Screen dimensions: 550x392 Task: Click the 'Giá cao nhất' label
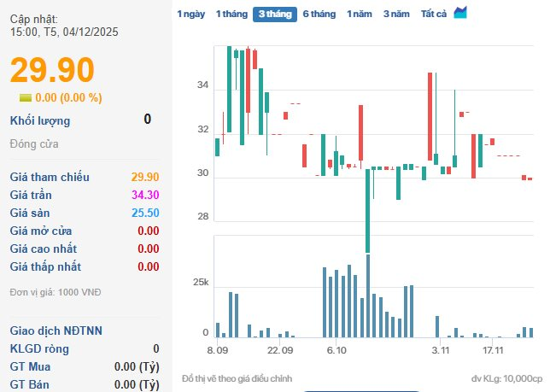[x=44, y=249]
